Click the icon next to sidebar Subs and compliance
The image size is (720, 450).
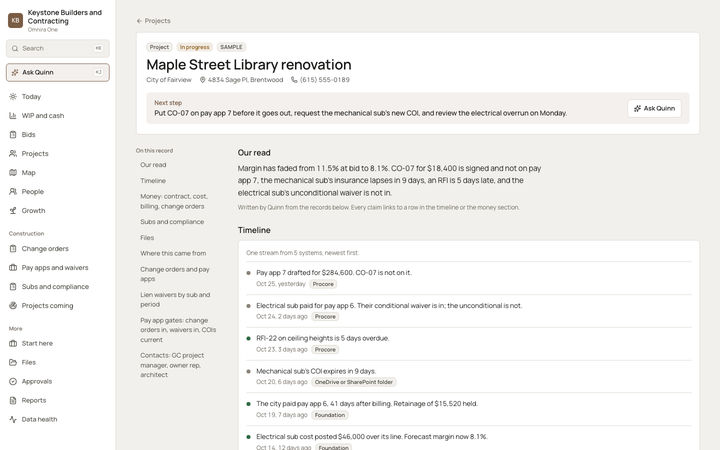13,287
